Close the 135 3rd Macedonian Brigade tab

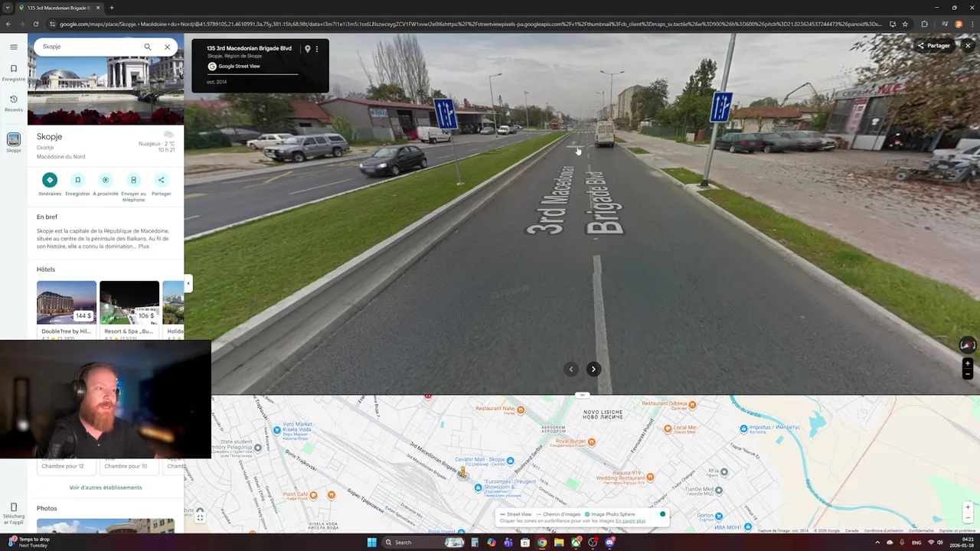click(98, 8)
